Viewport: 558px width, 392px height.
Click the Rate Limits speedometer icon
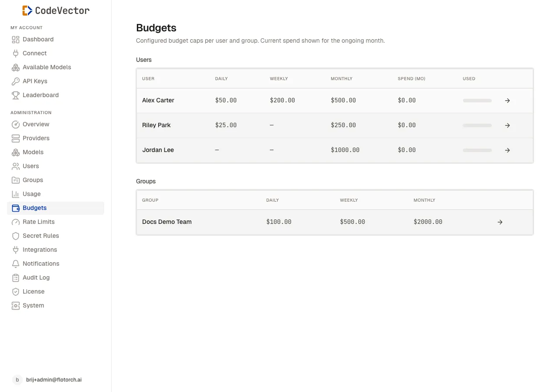[16, 222]
